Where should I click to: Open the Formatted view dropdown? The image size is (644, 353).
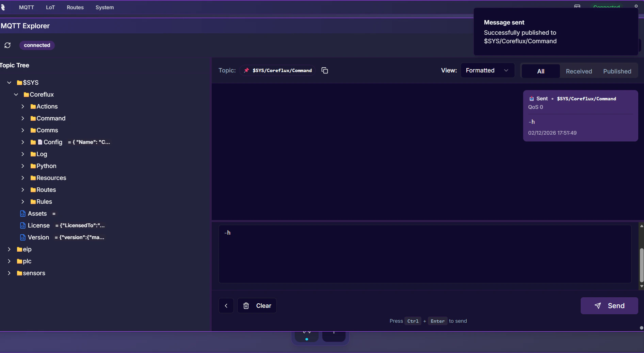tap(487, 70)
